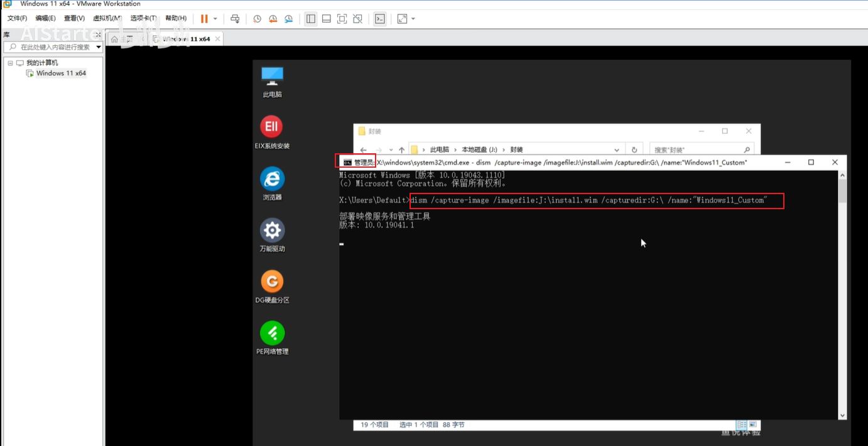
Task: Open the snapshot manager icon
Action: pyautogui.click(x=288, y=19)
